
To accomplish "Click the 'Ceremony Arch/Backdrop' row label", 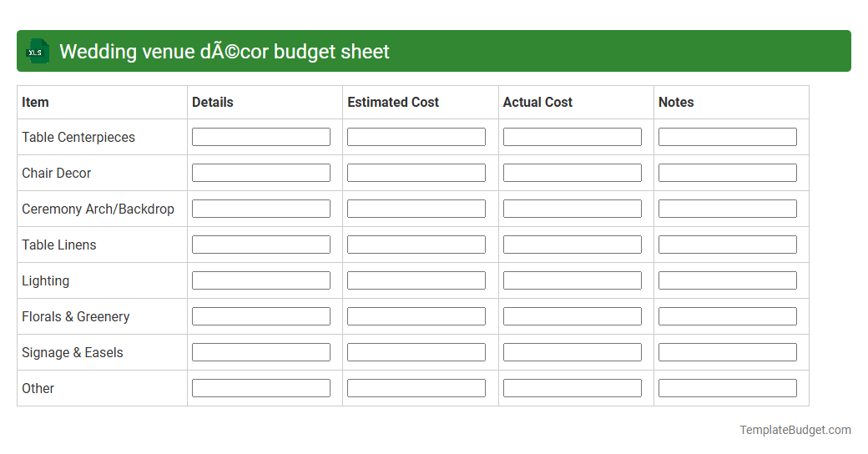I will pos(98,209).
